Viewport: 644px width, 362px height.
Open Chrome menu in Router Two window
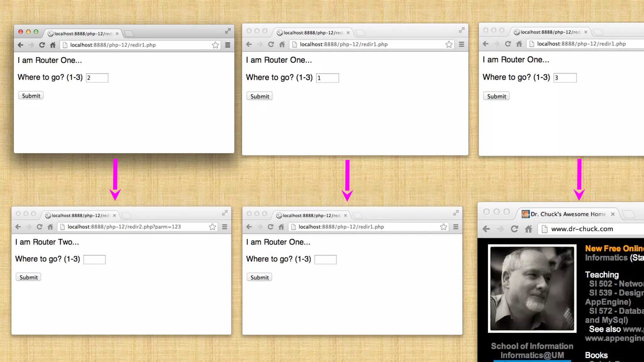click(x=225, y=227)
